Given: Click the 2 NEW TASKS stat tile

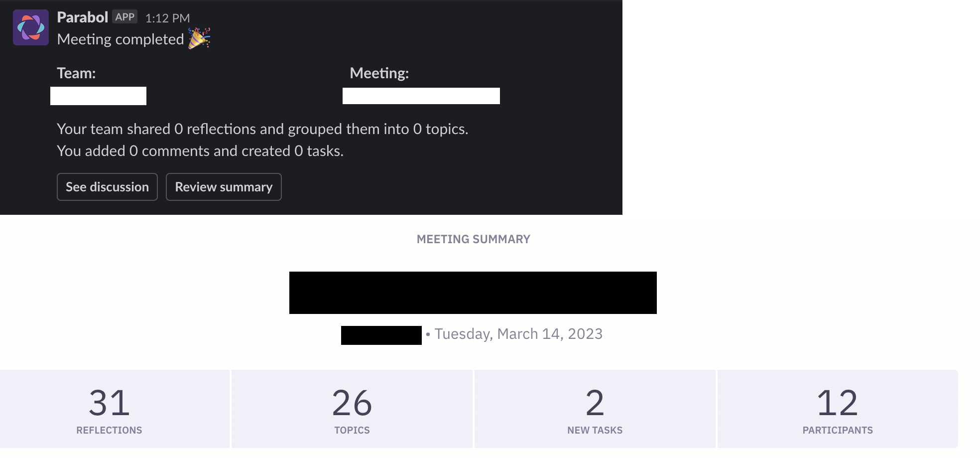Looking at the screenshot, I should coord(595,409).
